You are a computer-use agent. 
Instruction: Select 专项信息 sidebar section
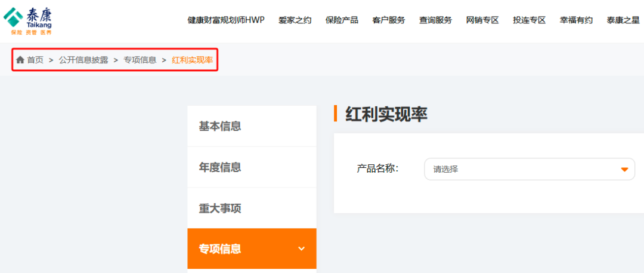coord(252,249)
